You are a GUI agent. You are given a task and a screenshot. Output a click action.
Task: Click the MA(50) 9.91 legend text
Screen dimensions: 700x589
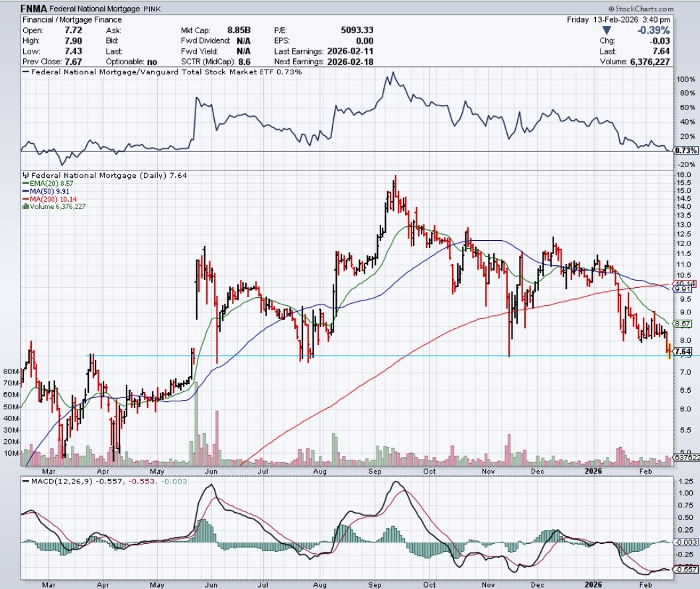[49, 191]
